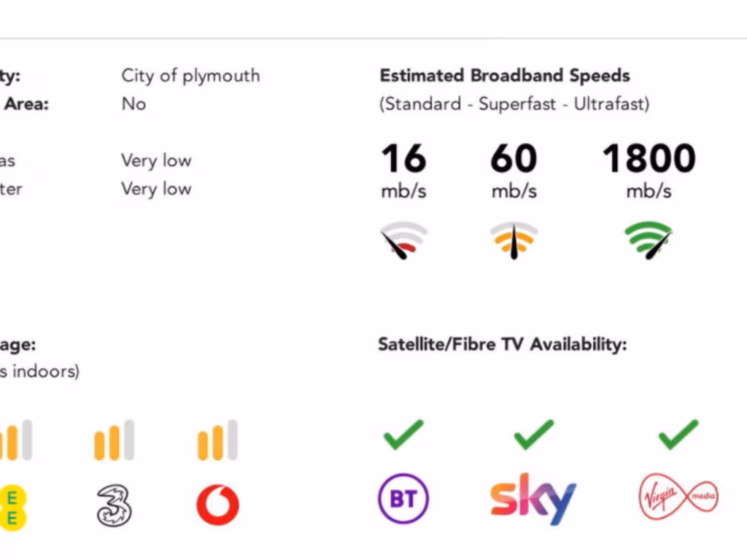Click the Satellite/Fibre TV Availability heading
Image resolution: width=747 pixels, height=560 pixels.
coord(502,344)
